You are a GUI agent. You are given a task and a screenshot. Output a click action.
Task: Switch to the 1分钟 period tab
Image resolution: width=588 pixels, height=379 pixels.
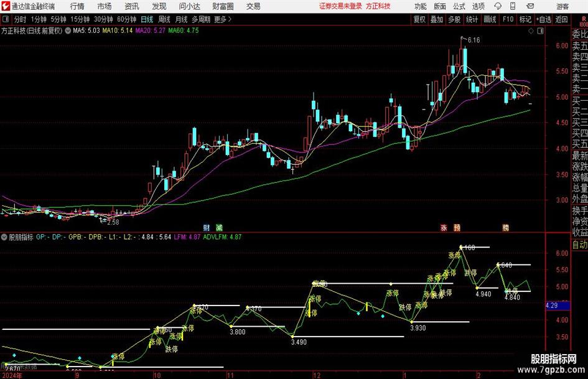click(39, 19)
